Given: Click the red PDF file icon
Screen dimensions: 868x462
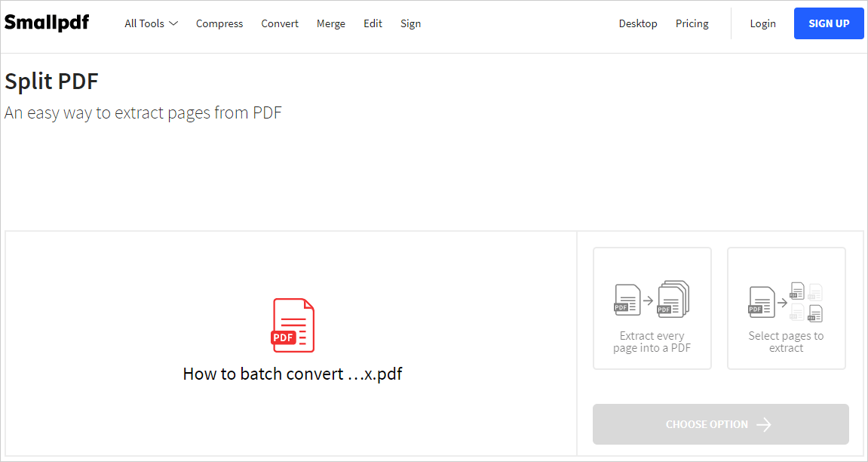Looking at the screenshot, I should click(293, 325).
